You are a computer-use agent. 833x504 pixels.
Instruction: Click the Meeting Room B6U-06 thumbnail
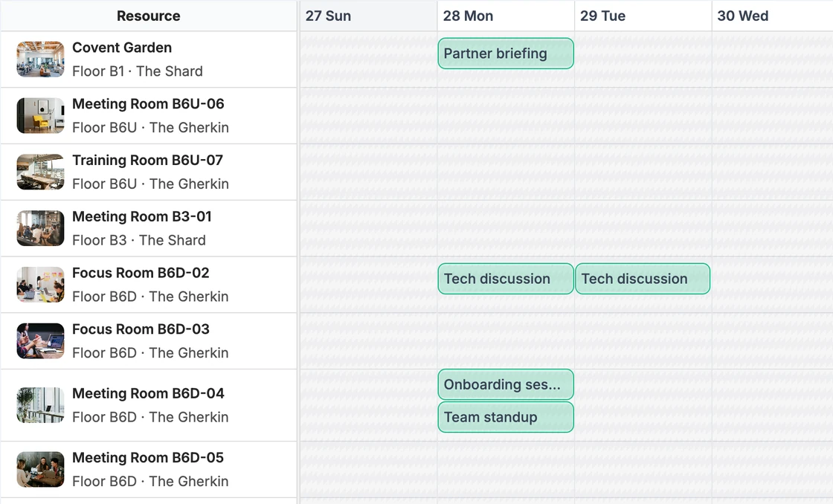coord(40,115)
